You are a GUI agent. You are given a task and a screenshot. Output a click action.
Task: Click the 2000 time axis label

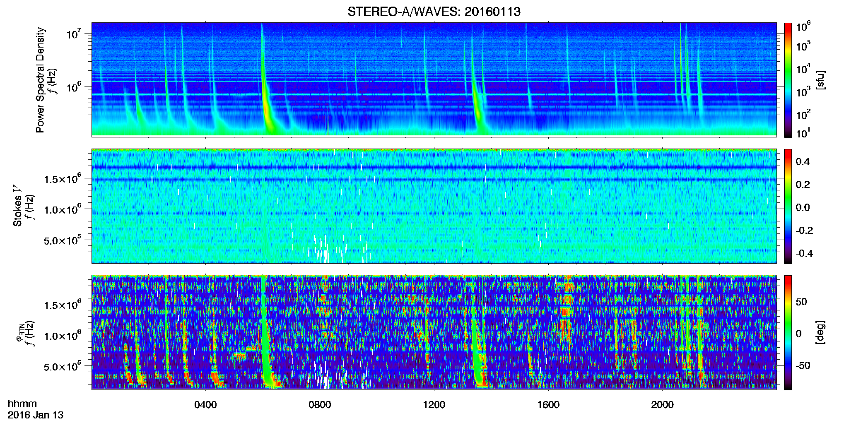tap(662, 405)
